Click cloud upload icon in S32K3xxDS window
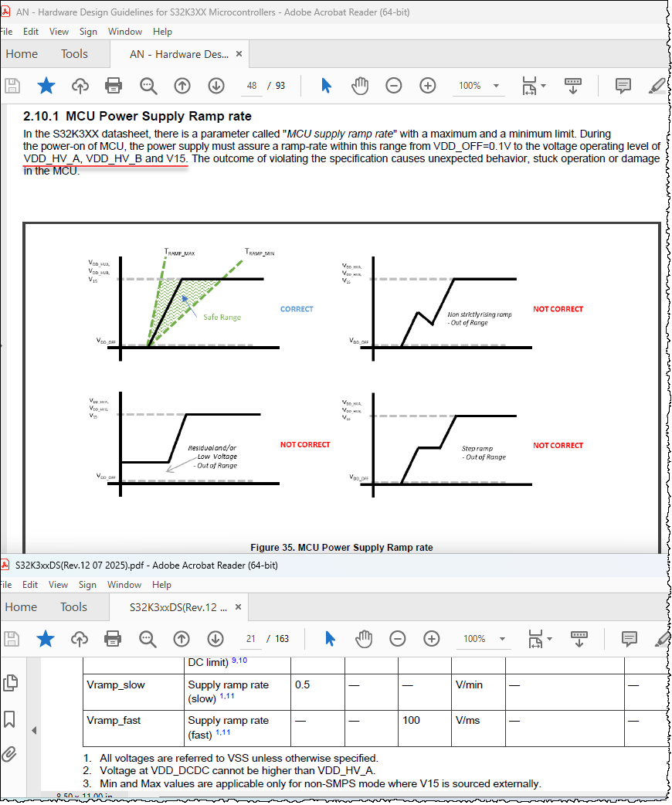The image size is (672, 805). 79,639
